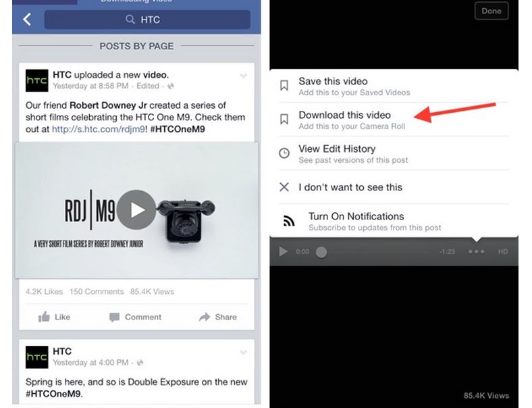Click the video progress scrubber knob
532x408 pixels.
(321, 252)
